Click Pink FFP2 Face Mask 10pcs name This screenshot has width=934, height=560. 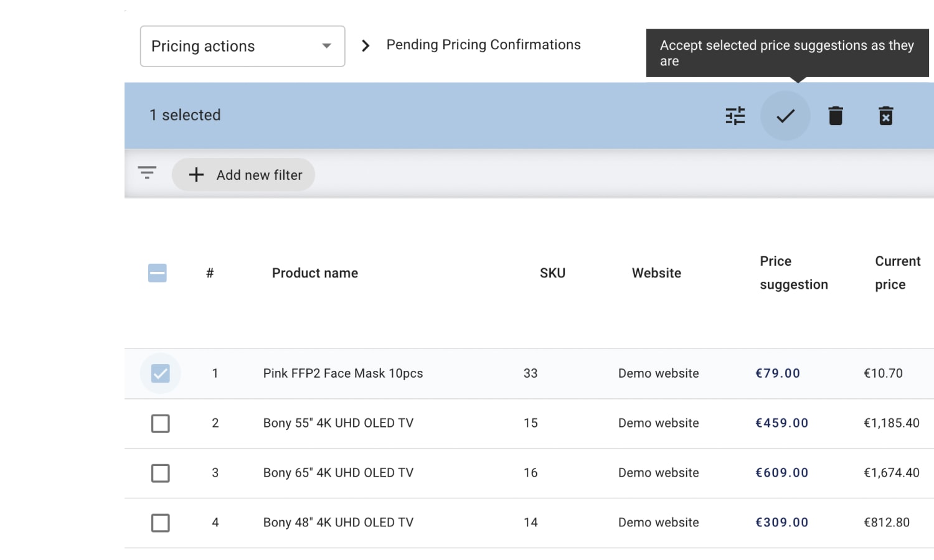(x=343, y=373)
